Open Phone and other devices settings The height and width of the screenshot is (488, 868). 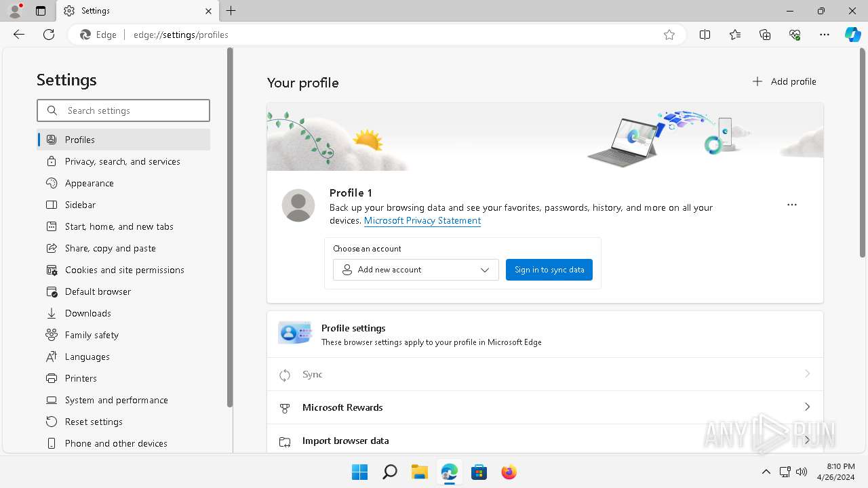123,443
